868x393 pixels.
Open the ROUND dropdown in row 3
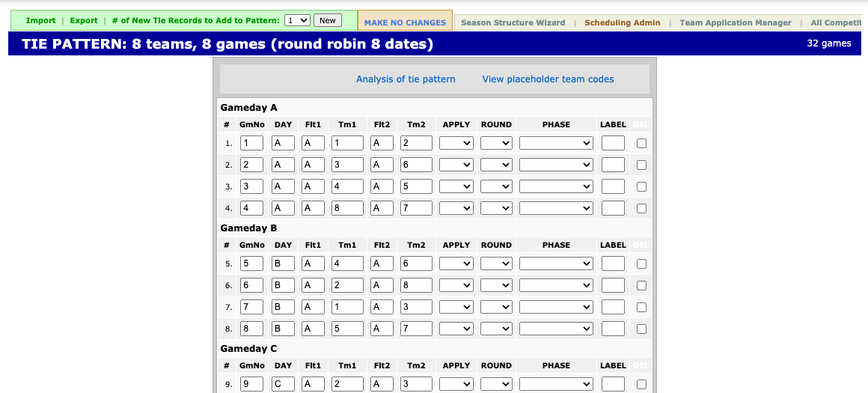[496, 186]
